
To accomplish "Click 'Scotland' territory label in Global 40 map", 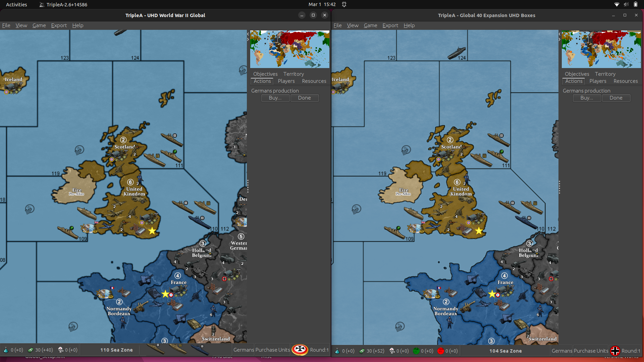I will pyautogui.click(x=451, y=147).
